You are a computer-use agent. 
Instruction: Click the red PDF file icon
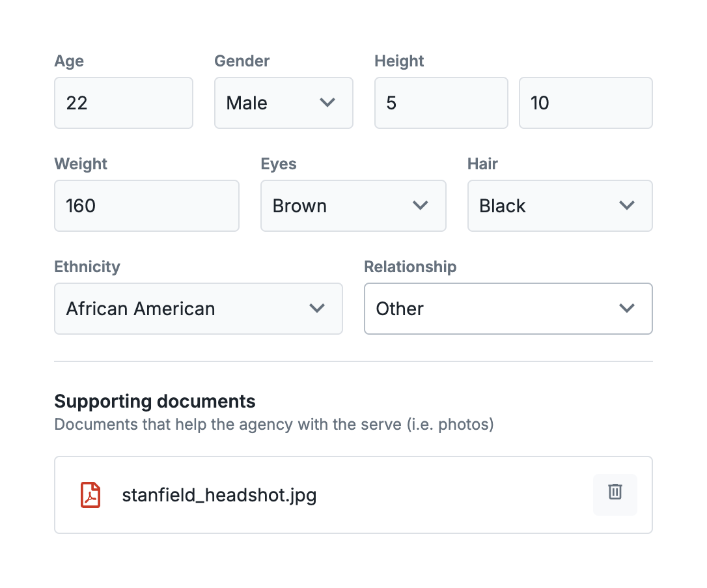pos(90,495)
